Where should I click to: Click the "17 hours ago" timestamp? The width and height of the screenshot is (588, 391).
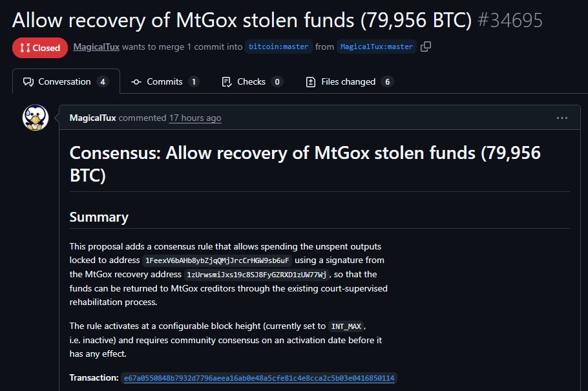[x=195, y=118]
